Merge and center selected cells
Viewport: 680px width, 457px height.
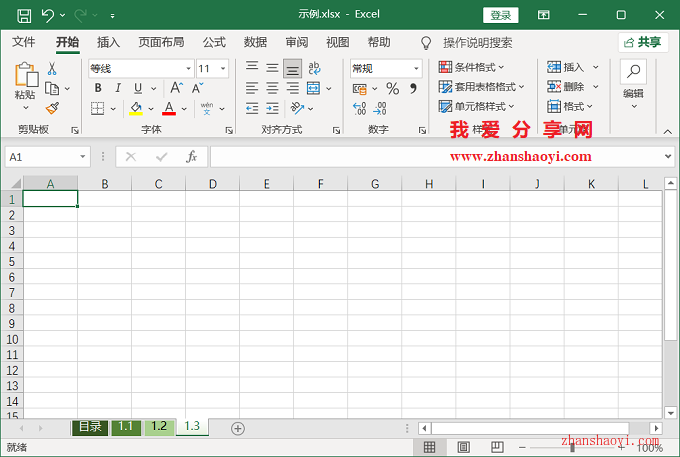pos(314,88)
